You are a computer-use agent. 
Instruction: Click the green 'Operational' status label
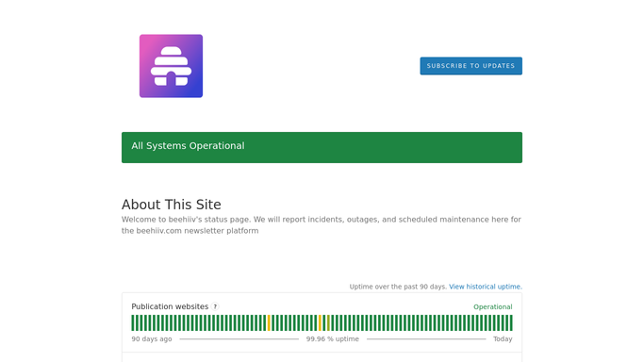492,307
